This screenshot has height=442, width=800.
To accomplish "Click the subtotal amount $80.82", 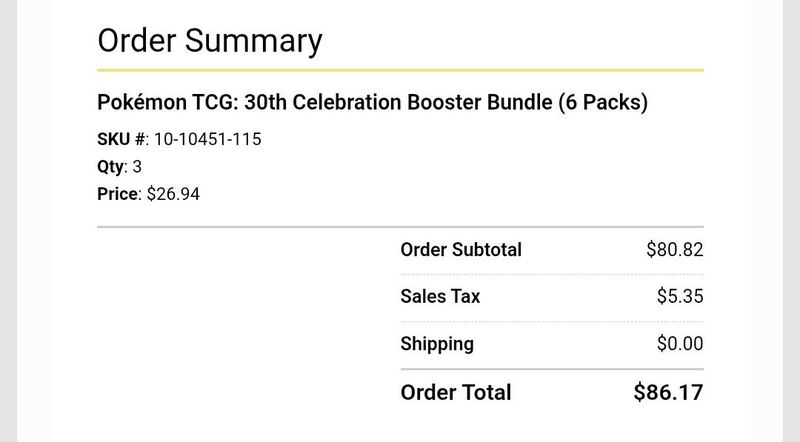I will 674,250.
